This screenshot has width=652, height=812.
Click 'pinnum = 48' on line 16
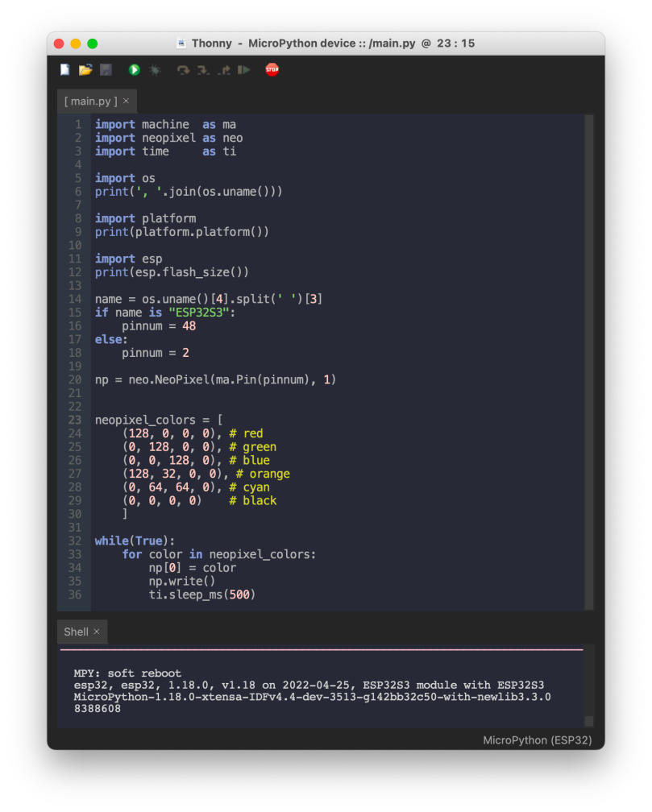[x=159, y=326]
